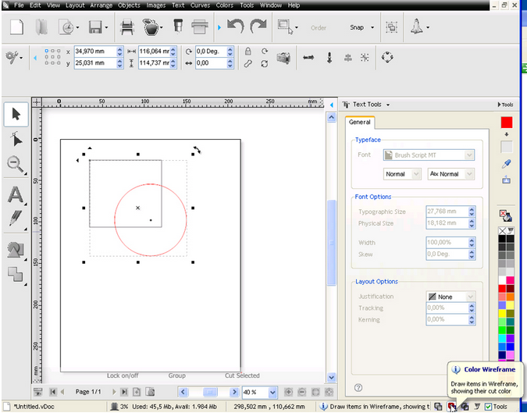Pick a colour with the eyedropper icon
The image size is (527, 420).
(507, 164)
